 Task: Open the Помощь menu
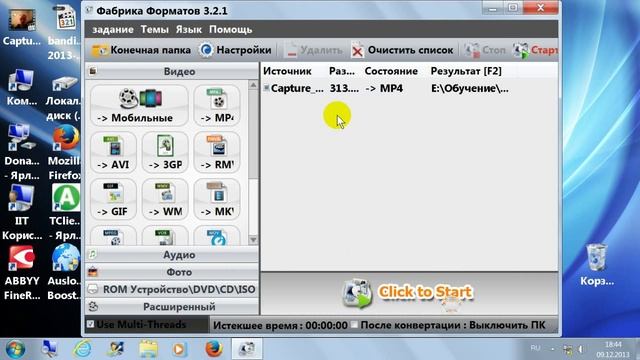tap(230, 30)
